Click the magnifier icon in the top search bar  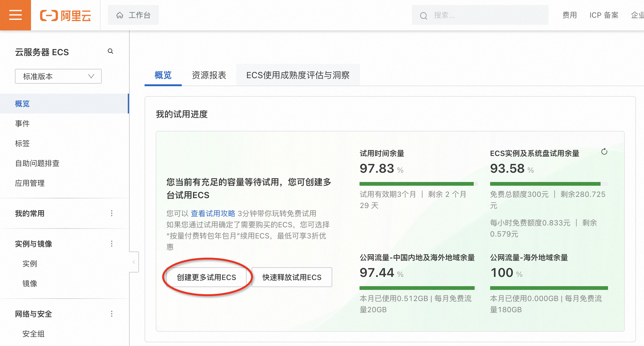click(423, 16)
